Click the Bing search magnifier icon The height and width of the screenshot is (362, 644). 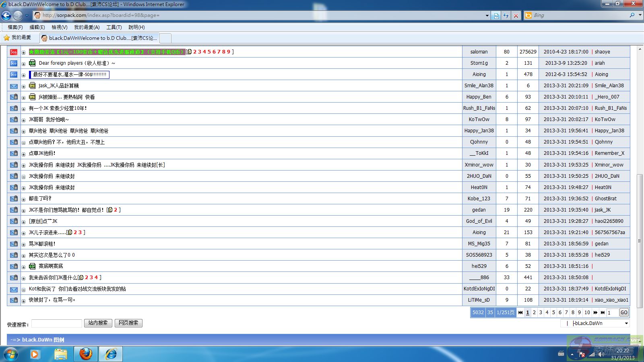[632, 15]
